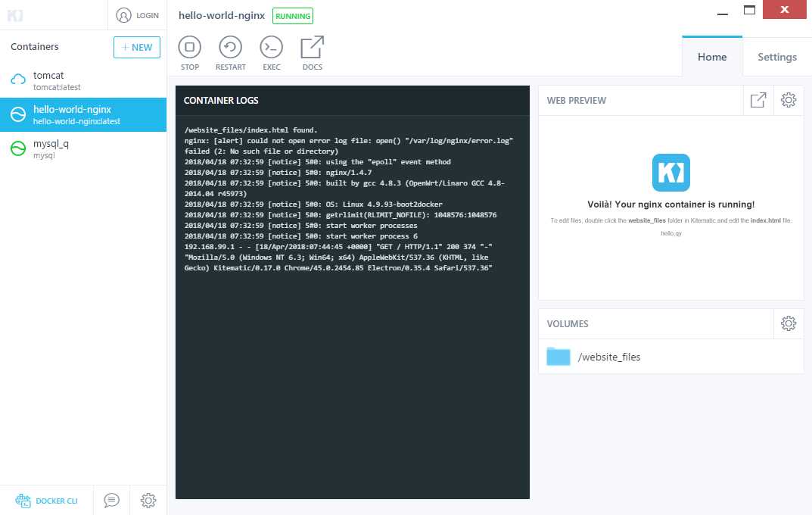Open Web Preview settings gear
Screen dimensions: 812x515
[x=789, y=100]
